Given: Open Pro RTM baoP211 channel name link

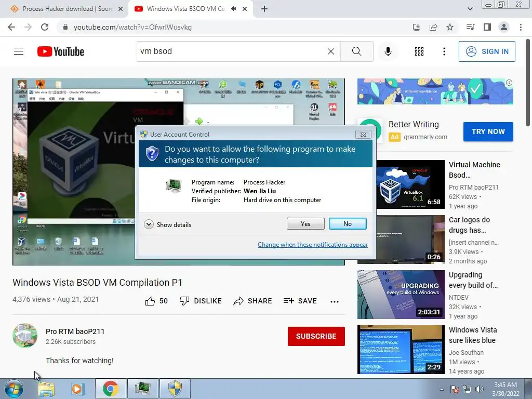Looking at the screenshot, I should pyautogui.click(x=75, y=331).
